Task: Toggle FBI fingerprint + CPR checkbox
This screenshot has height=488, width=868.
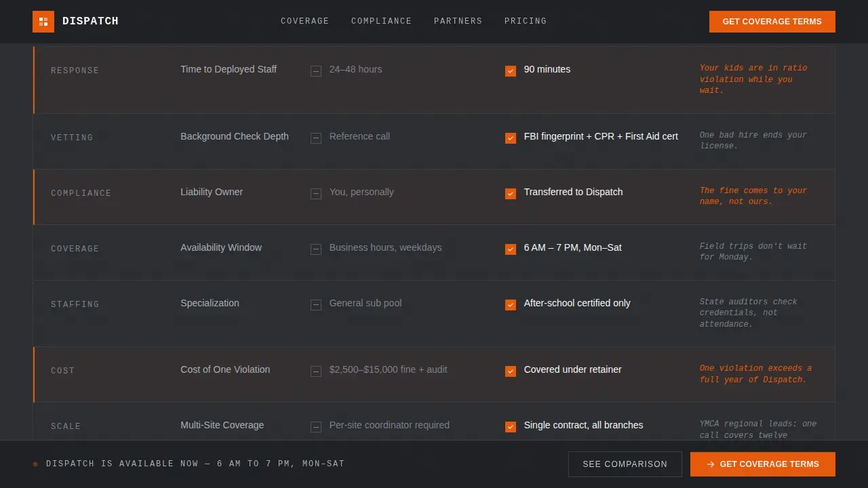Action: (x=511, y=138)
